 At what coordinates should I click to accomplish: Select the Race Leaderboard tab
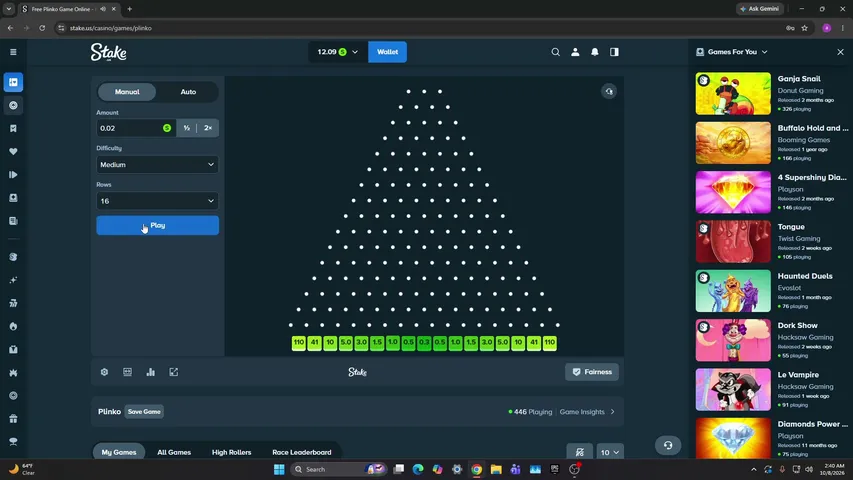click(x=301, y=452)
